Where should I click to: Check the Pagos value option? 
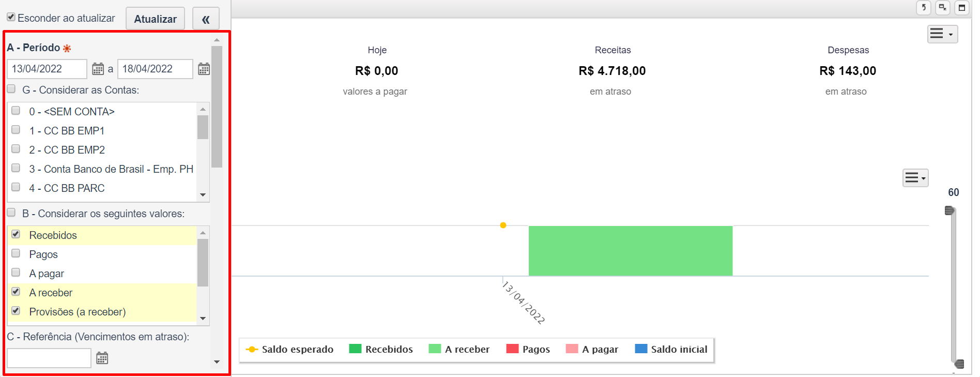[16, 253]
